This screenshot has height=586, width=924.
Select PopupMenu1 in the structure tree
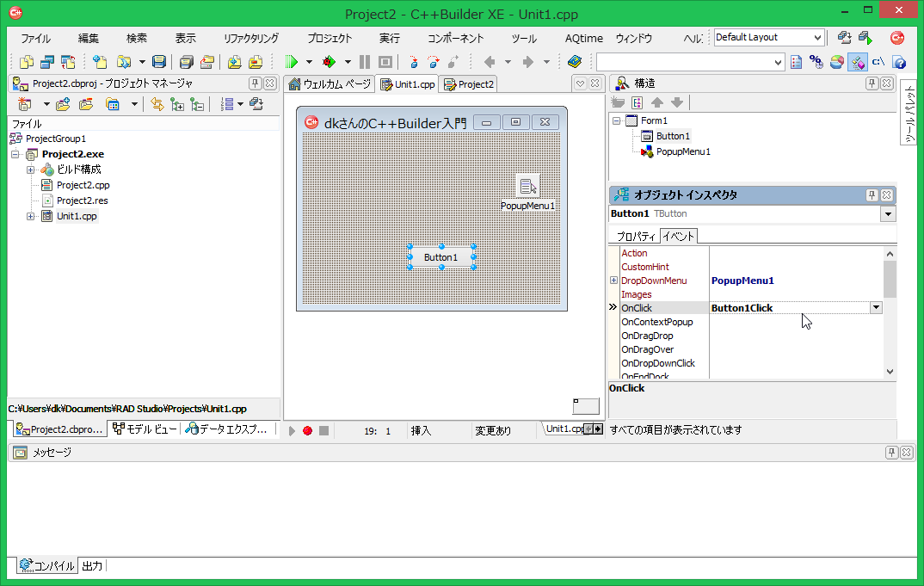[683, 151]
